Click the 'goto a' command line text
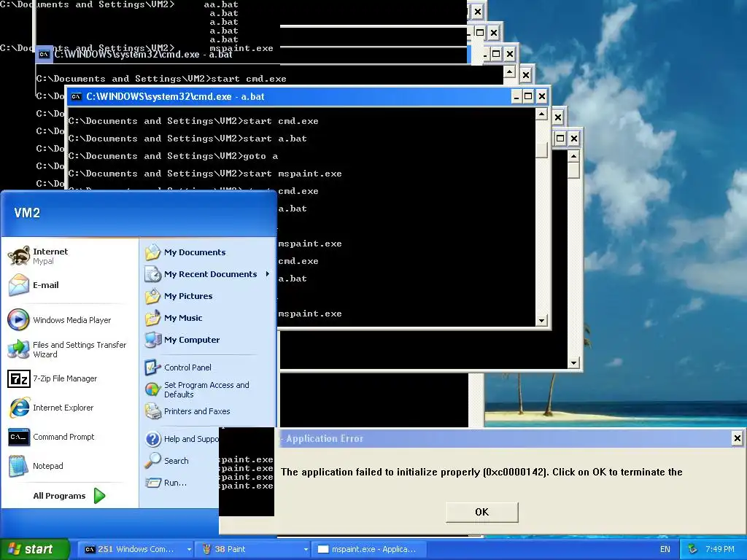Image resolution: width=747 pixels, height=560 pixels. 260,156
